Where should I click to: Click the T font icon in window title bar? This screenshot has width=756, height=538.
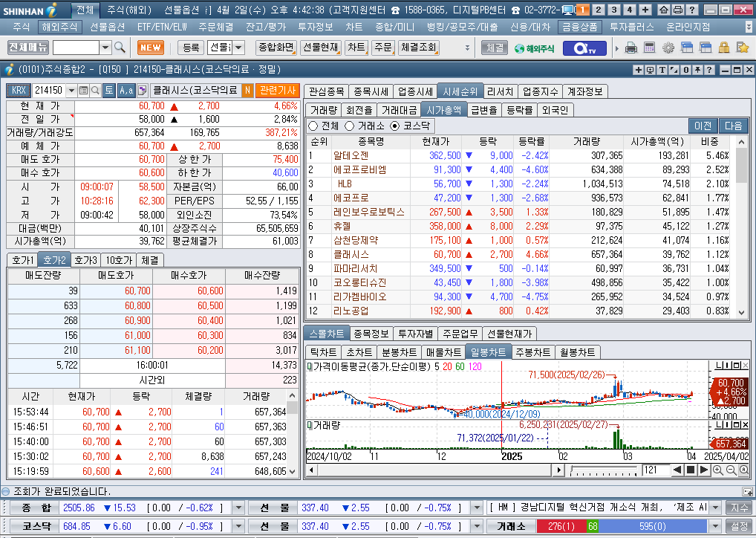coord(662,70)
